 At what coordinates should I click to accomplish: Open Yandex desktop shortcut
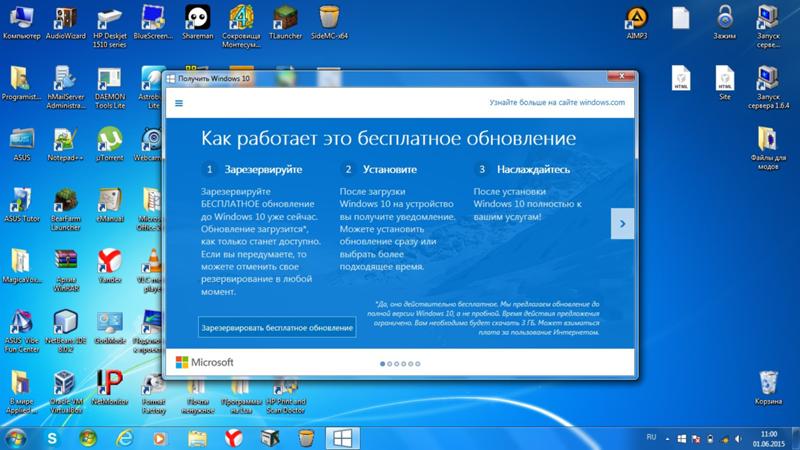(x=109, y=266)
